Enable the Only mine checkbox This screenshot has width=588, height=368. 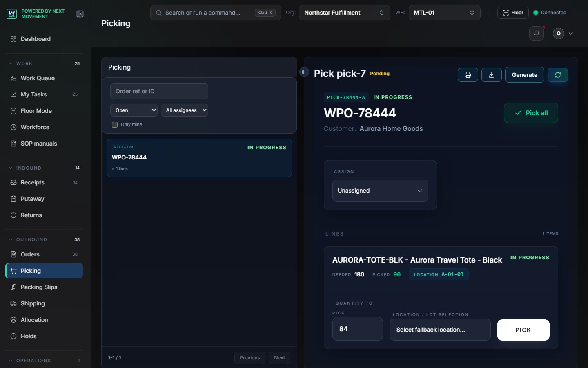[115, 125]
